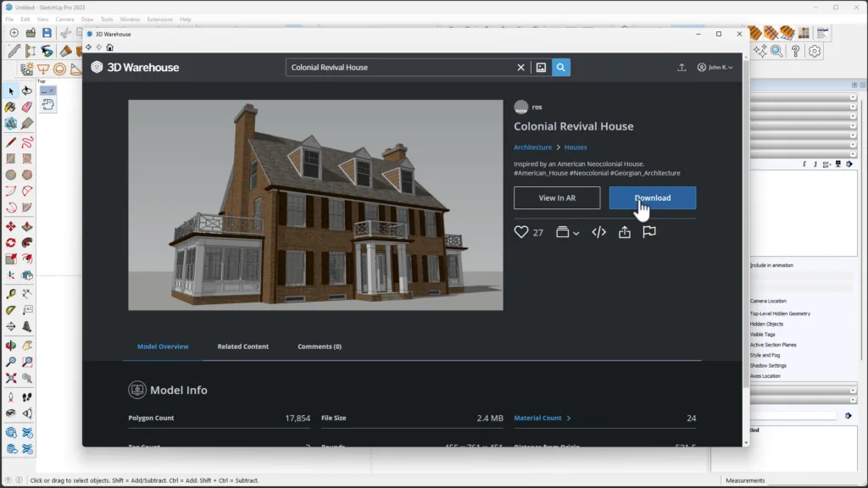Click the image search icon

tap(541, 67)
